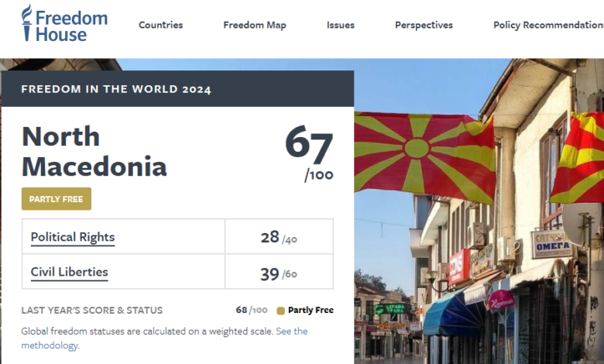Click last year's 68/100 score
604x364 pixels.
[x=252, y=311]
